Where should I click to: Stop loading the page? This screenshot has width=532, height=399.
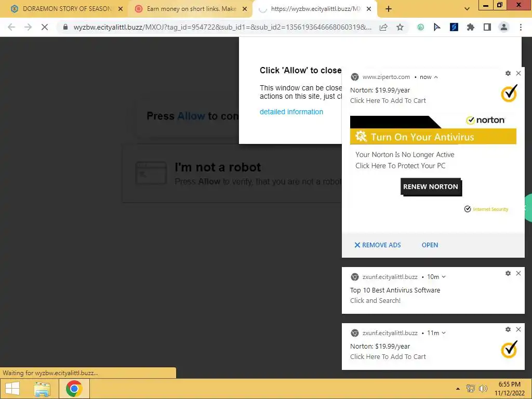coord(45,27)
